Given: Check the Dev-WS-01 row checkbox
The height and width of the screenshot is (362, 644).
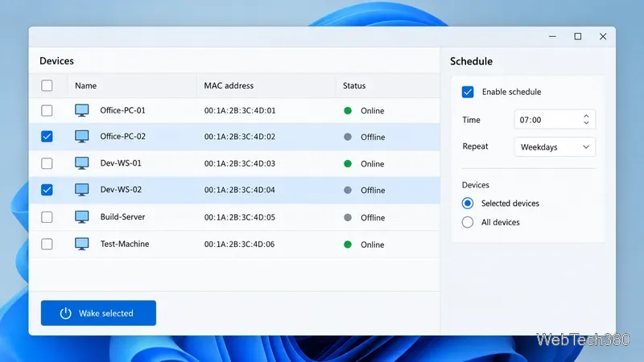Looking at the screenshot, I should [47, 163].
